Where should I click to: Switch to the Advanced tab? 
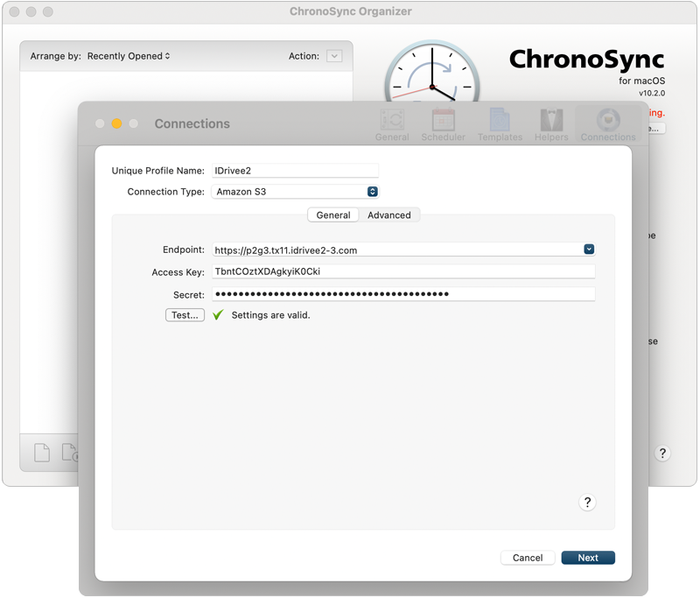(388, 215)
